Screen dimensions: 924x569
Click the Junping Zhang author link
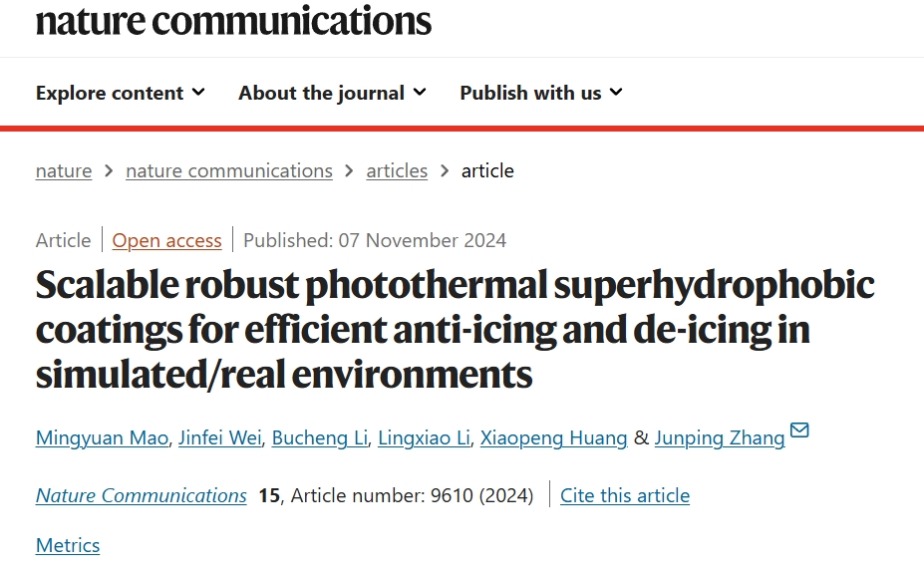pos(720,437)
